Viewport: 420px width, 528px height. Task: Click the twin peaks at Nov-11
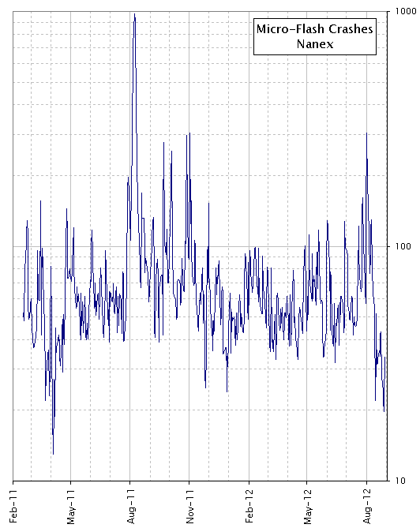coord(188,135)
